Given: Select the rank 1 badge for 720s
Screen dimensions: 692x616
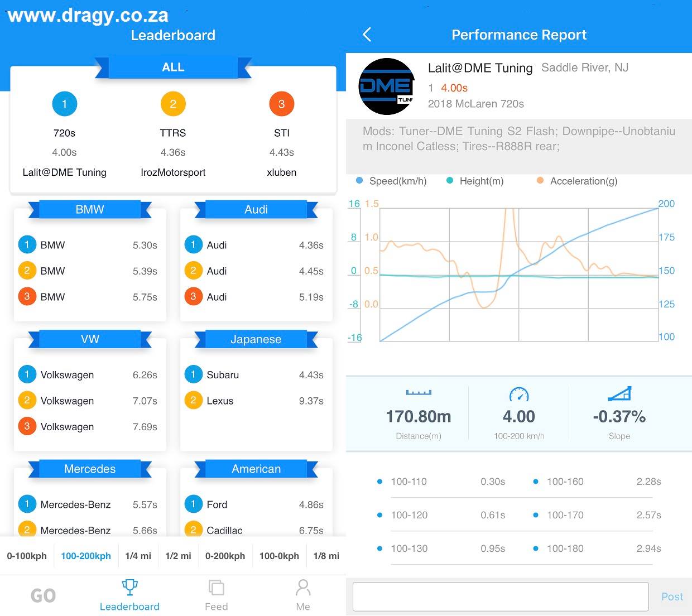Looking at the screenshot, I should 64,104.
